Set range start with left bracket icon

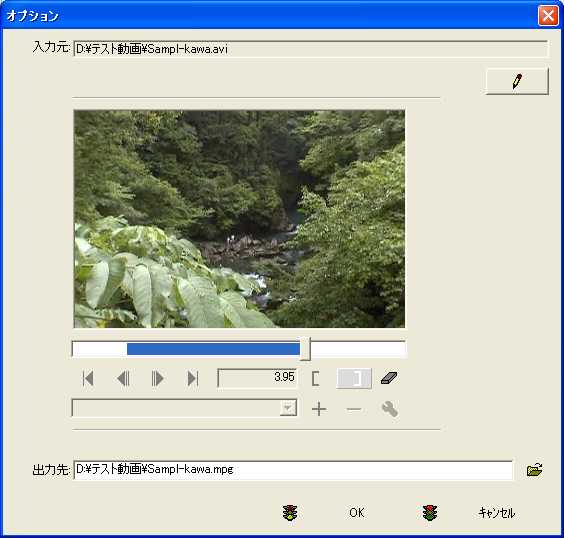point(315,378)
